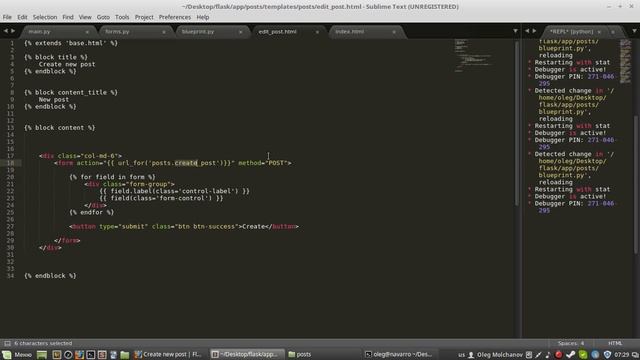Screen dimensions: 640x360
Task: Click the show desktop icon in taskbar
Action: 42,354
